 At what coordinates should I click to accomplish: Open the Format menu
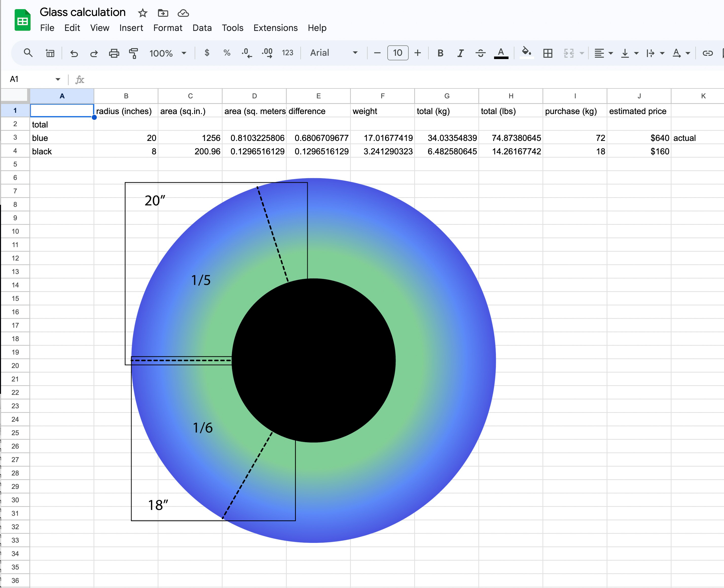pos(168,28)
